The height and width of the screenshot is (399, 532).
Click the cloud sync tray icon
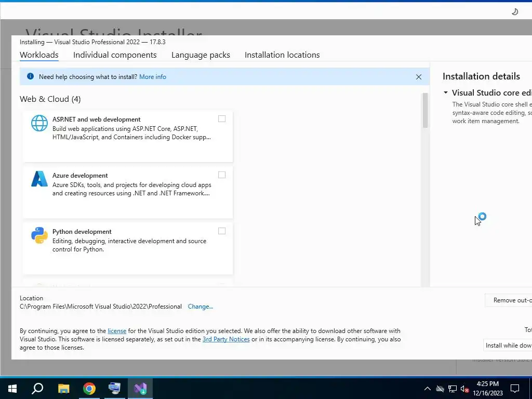[x=440, y=389]
